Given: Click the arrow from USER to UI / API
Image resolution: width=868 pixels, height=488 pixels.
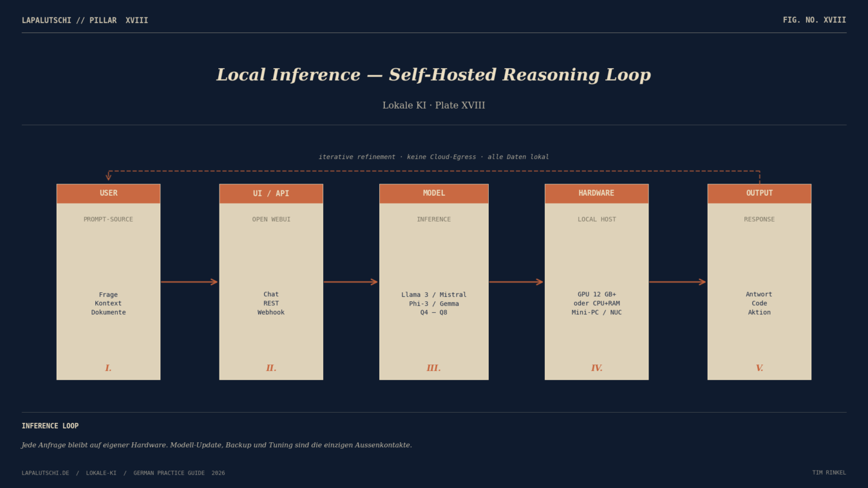Looking at the screenshot, I should point(189,282).
